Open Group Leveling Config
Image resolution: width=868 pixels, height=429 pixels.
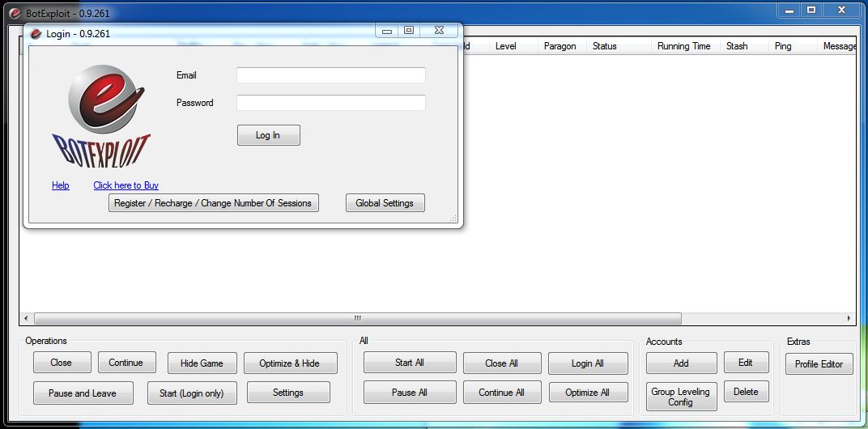pos(682,397)
